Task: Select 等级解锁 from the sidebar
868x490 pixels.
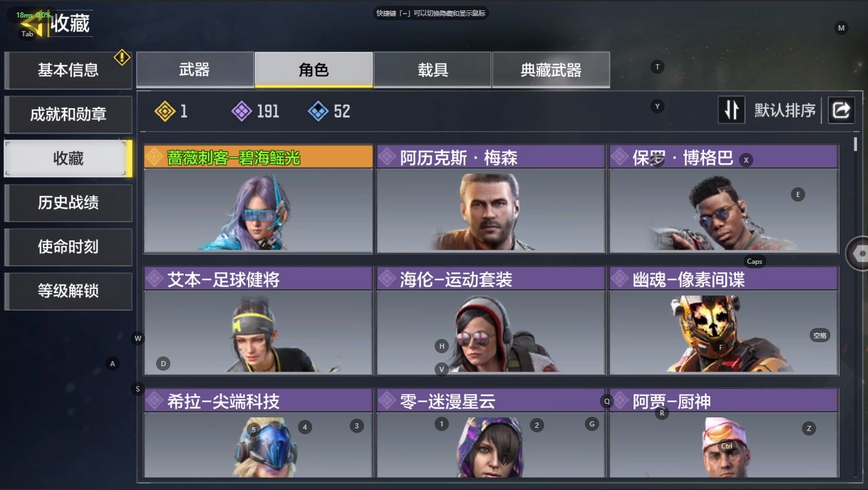Action: (x=68, y=291)
